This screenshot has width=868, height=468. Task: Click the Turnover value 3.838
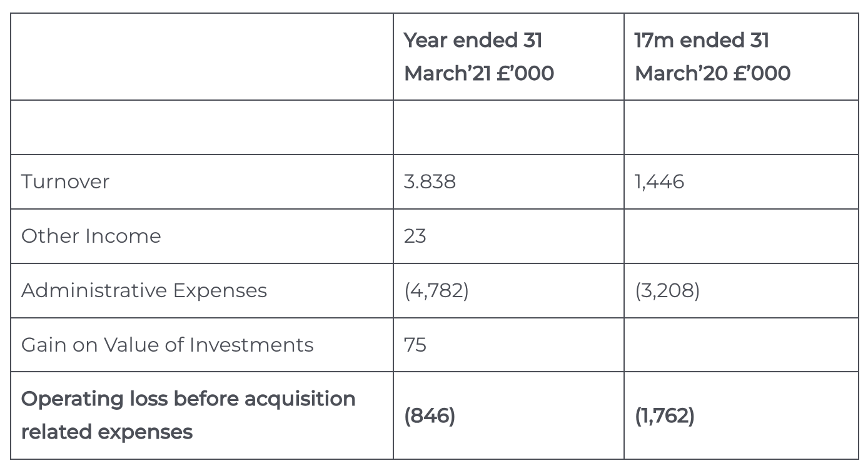point(430,182)
